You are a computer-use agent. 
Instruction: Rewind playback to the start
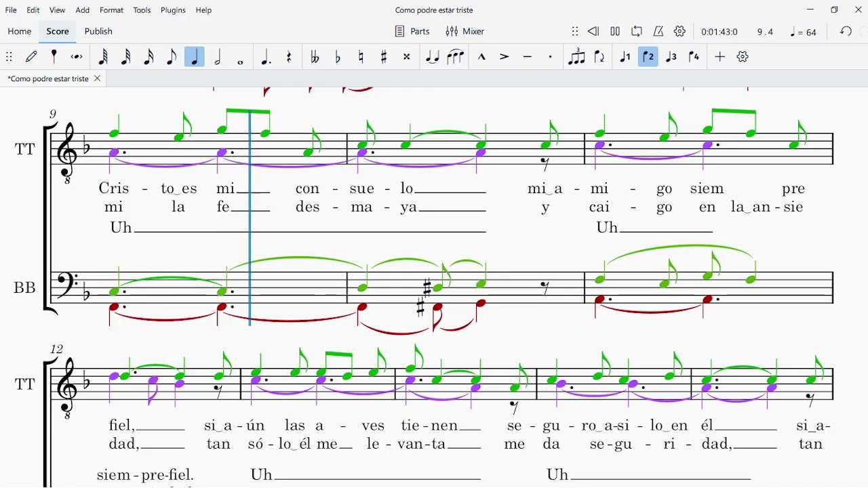pyautogui.click(x=594, y=32)
